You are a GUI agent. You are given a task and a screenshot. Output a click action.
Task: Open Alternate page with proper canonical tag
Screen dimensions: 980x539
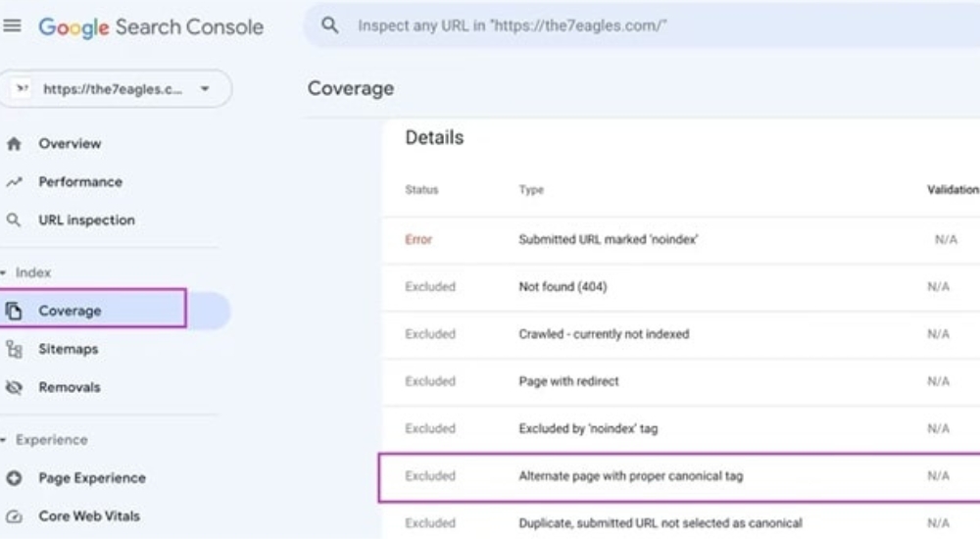click(630, 476)
